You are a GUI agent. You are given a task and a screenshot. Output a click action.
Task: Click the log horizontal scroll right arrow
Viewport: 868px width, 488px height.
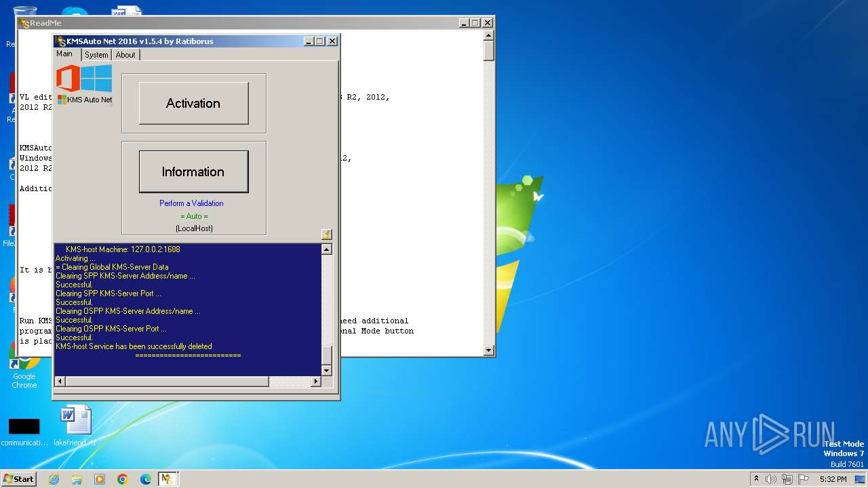[315, 382]
